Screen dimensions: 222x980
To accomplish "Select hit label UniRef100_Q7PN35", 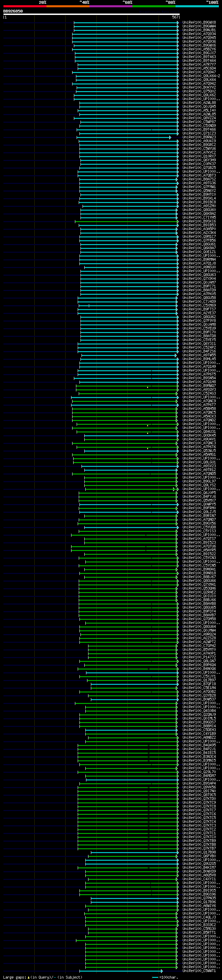I will [x=199, y=898].
